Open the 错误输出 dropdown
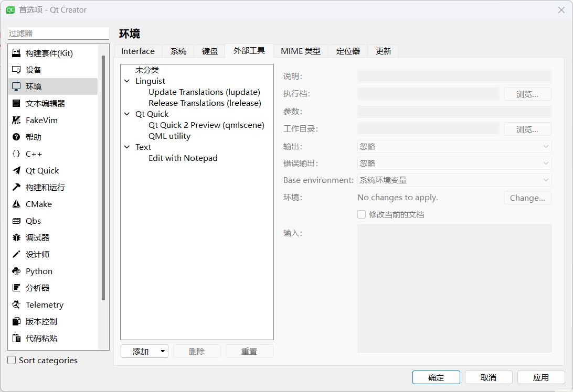Image resolution: width=573 pixels, height=392 pixels. (454, 163)
